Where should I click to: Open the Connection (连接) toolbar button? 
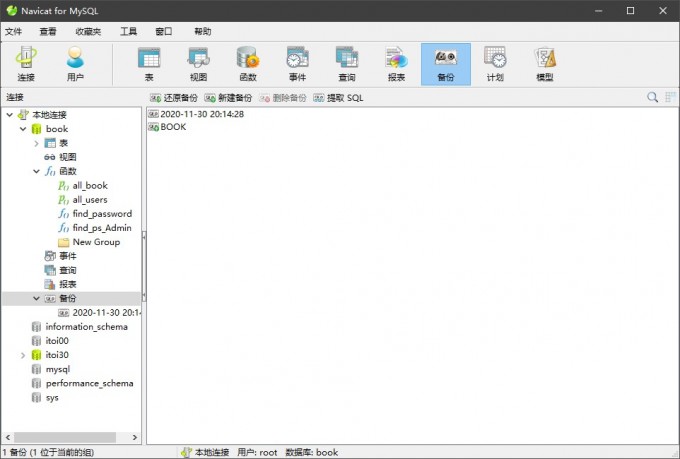26,64
